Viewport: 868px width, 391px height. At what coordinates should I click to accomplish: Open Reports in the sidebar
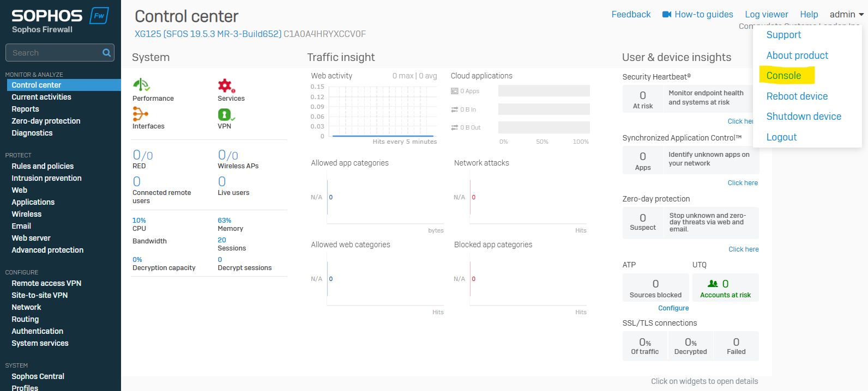25,109
